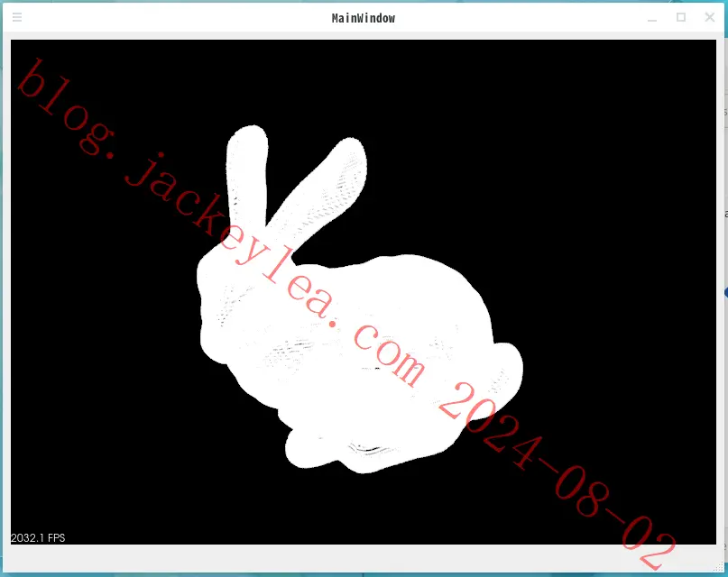
Task: Click the bunny's front paw
Action: [304, 449]
